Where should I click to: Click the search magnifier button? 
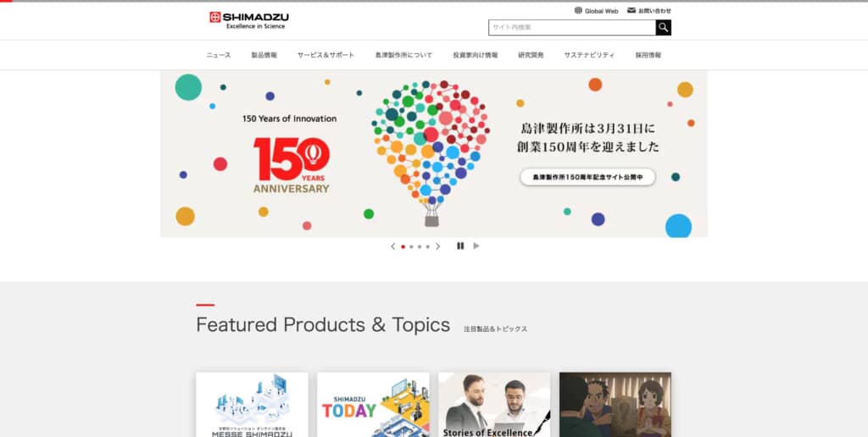point(663,28)
